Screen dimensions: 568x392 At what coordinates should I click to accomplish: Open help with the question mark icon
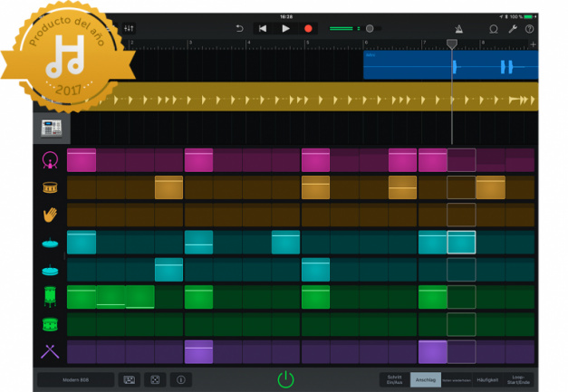point(530,29)
